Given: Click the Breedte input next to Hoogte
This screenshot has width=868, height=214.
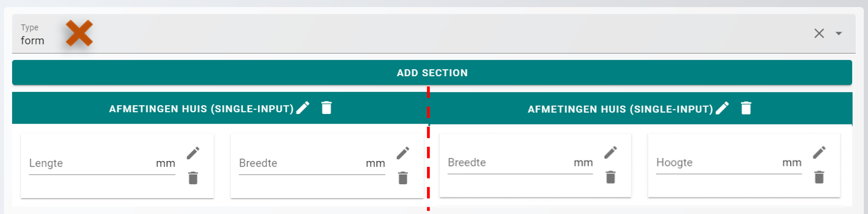Looking at the screenshot, I should [509, 163].
